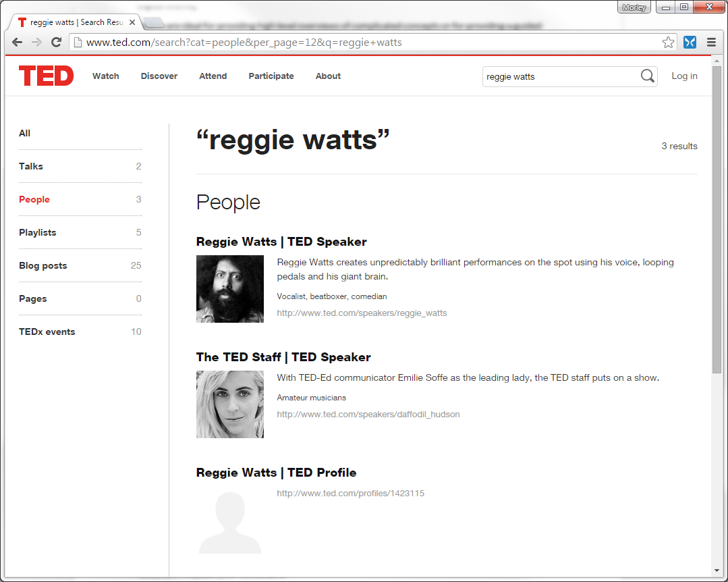This screenshot has width=728, height=582.
Task: Show Blog posts results
Action: click(43, 265)
